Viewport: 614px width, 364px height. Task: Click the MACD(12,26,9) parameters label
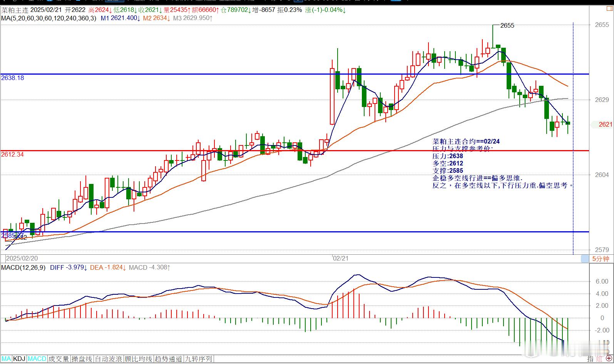pyautogui.click(x=23, y=267)
